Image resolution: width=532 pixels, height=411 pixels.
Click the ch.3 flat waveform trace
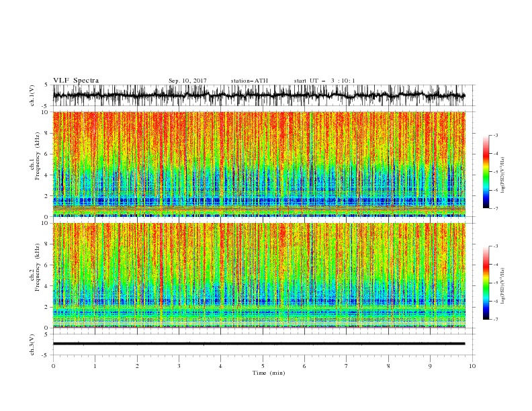click(259, 344)
